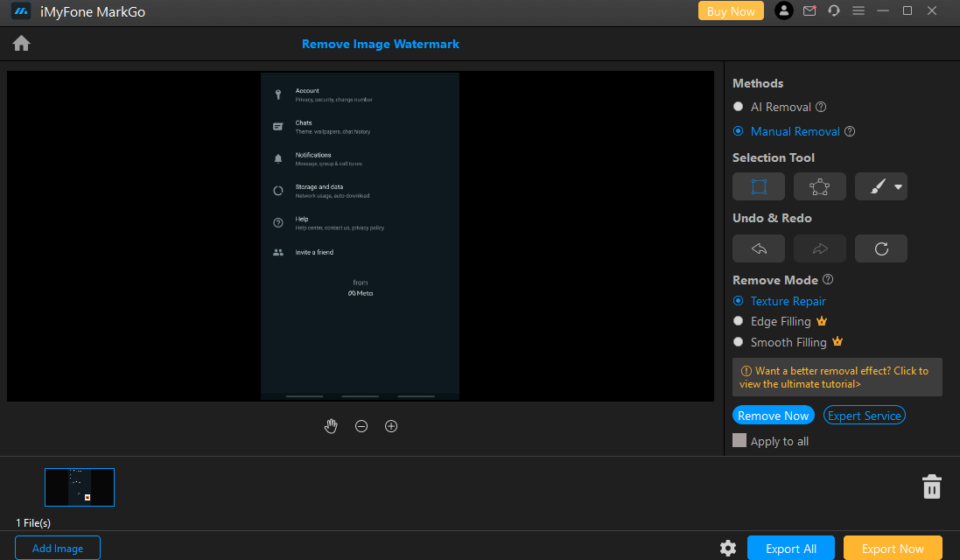
Task: Select the rectangle selection tool
Action: pos(759,186)
